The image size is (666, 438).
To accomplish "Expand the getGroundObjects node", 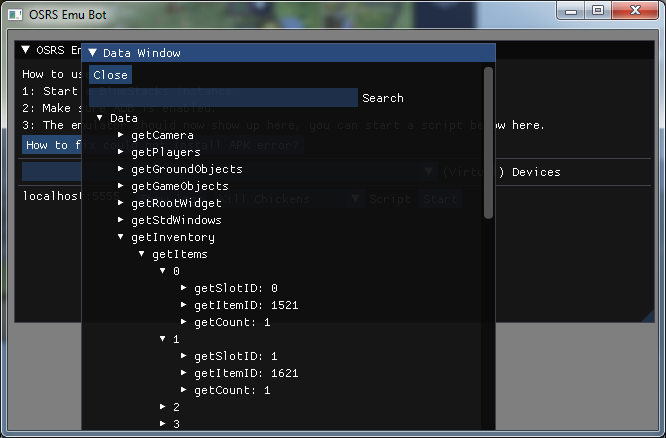I will [121, 169].
